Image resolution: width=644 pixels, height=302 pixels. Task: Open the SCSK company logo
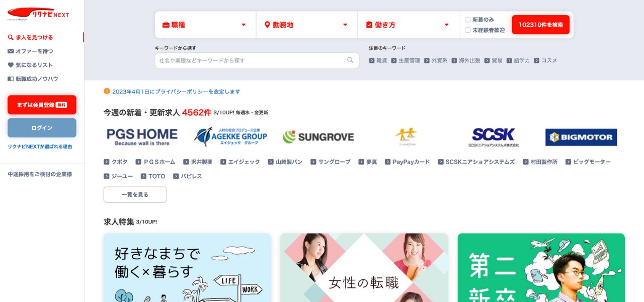tap(494, 137)
